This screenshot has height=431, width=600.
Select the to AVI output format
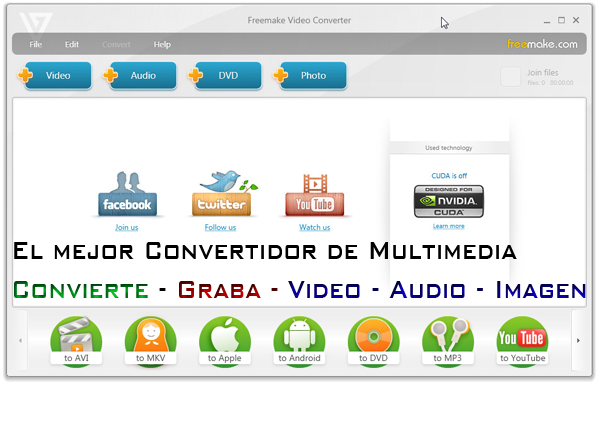pos(76,342)
